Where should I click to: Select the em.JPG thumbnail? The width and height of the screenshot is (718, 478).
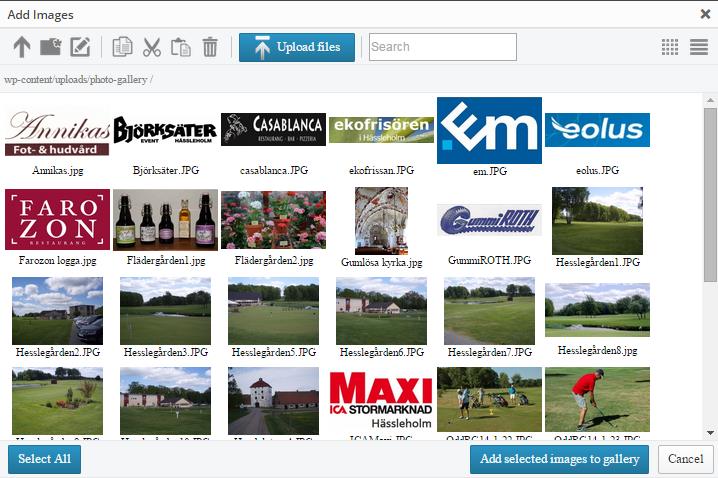490,130
